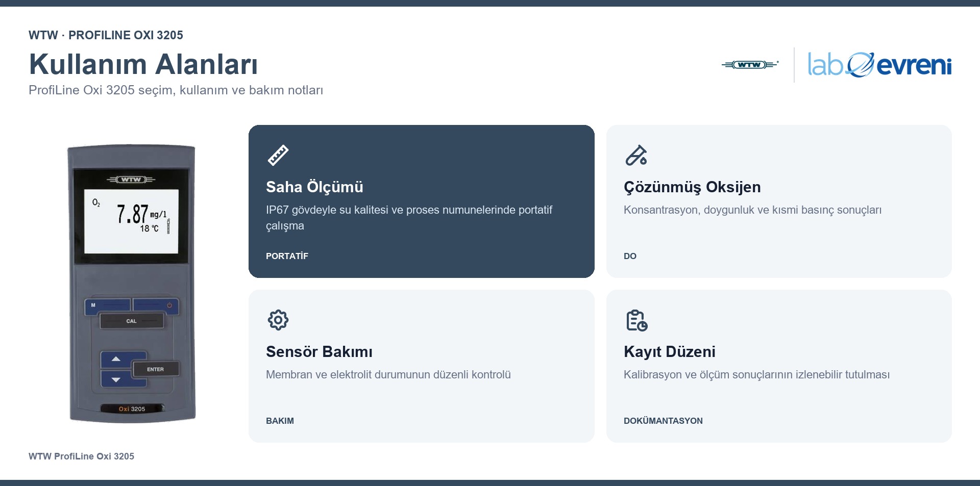Click the ENTER key on the device image
The image size is (980, 486).
pos(156,369)
